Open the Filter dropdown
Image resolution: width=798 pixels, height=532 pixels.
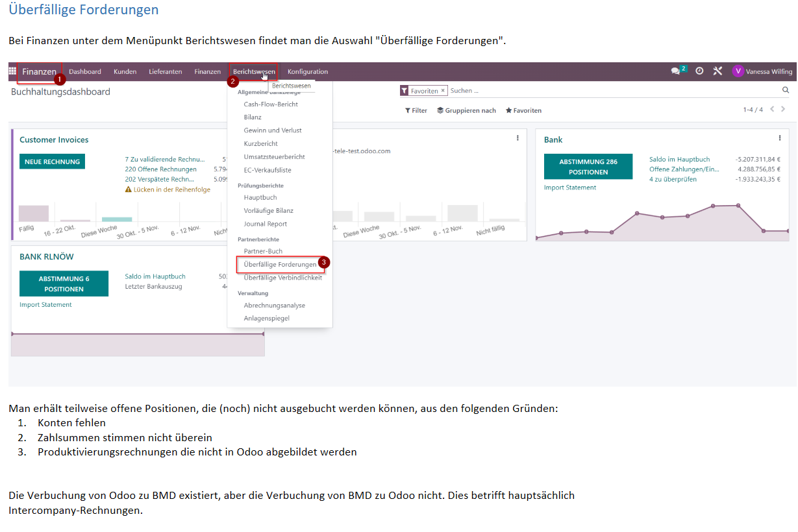(x=416, y=110)
